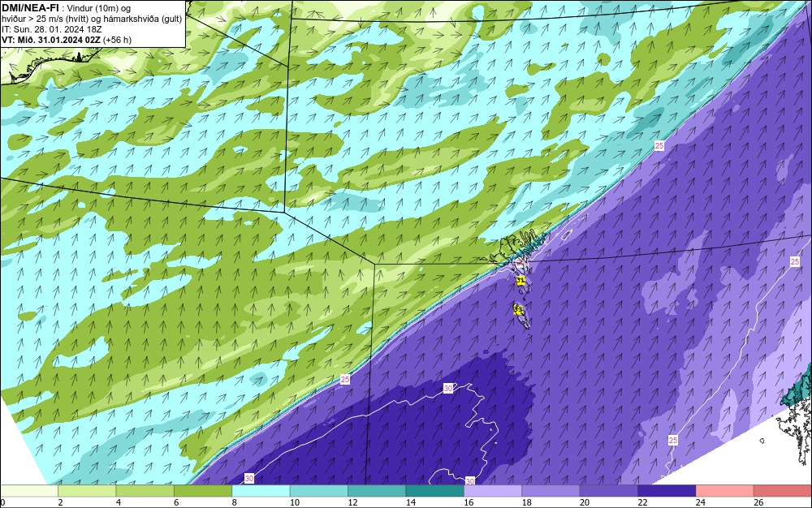
Task: Pick the 4–6 m/s green legend swatch
Action: tap(145, 491)
